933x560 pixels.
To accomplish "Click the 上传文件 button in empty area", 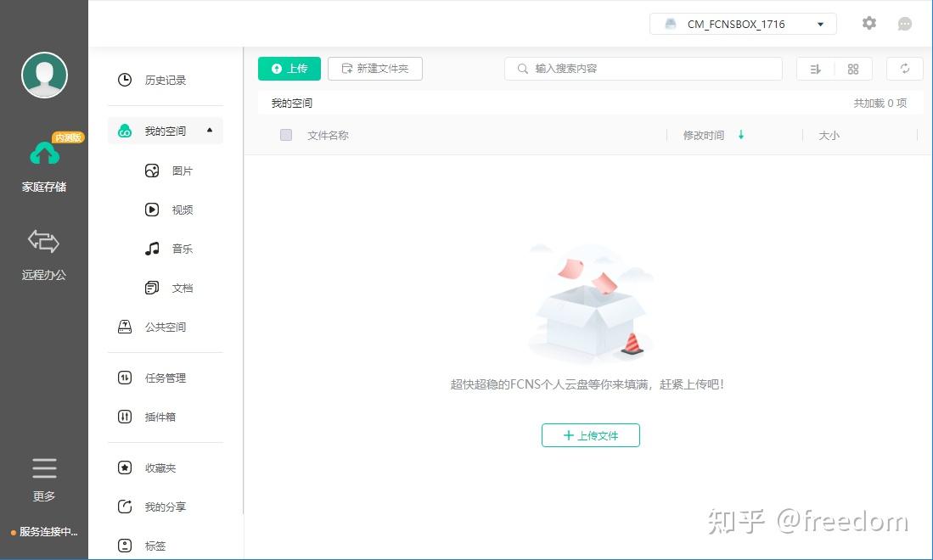I will [x=590, y=435].
